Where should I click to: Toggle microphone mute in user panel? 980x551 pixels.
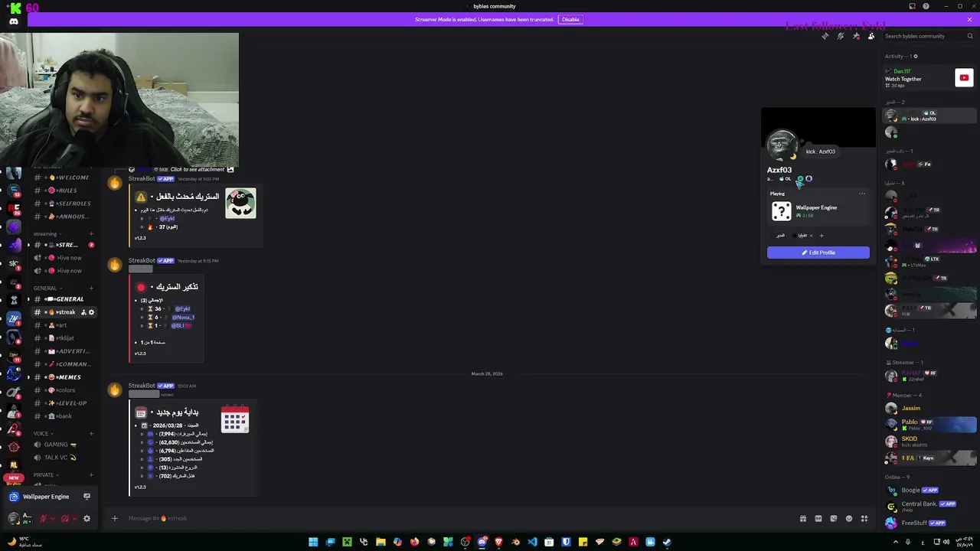pos(44,518)
